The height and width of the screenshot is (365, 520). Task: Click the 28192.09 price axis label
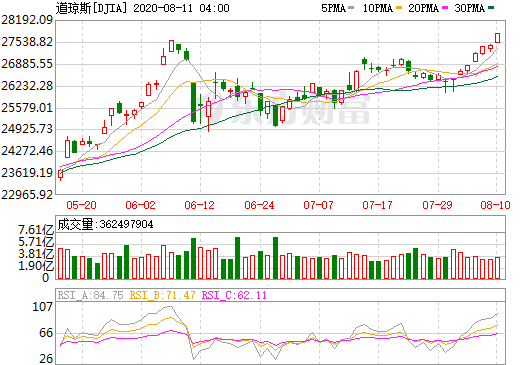click(x=27, y=20)
